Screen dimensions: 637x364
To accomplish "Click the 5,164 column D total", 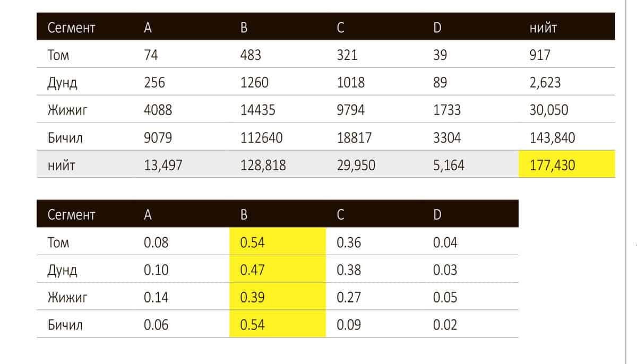I will 449,166.
